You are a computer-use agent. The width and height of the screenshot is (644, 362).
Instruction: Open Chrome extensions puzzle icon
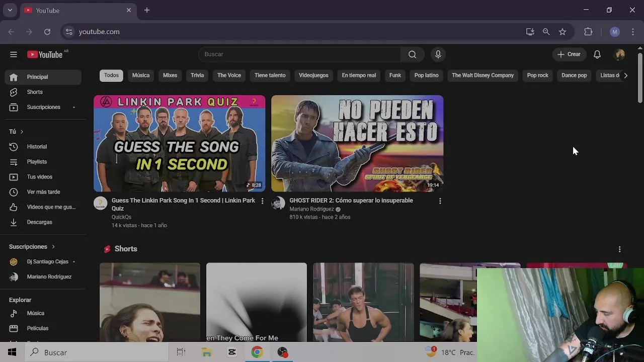pos(588,32)
